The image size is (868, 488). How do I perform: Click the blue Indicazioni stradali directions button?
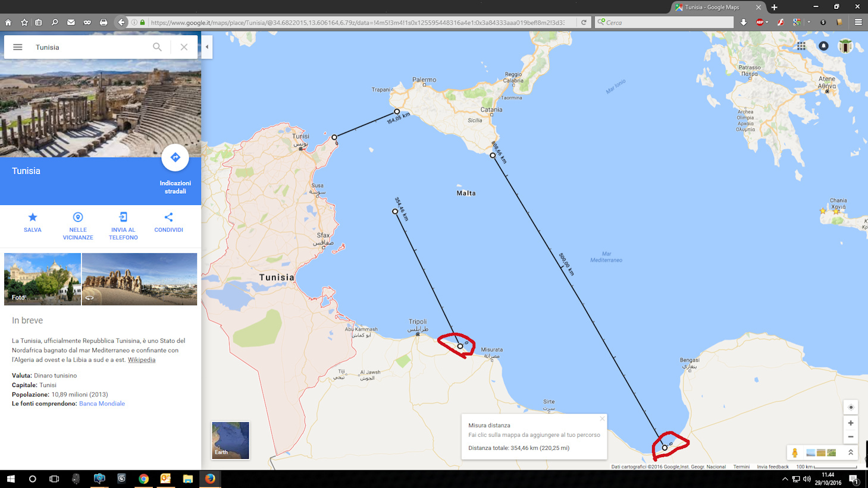175,158
